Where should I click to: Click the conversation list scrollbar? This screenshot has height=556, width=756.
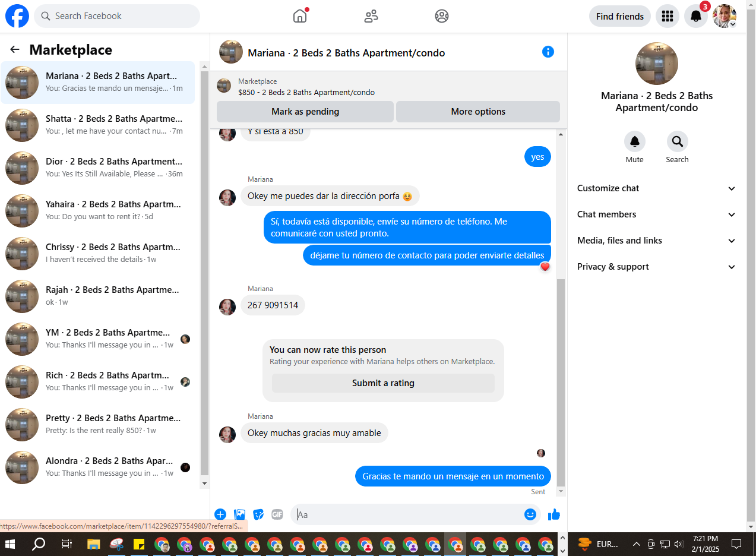205,273
